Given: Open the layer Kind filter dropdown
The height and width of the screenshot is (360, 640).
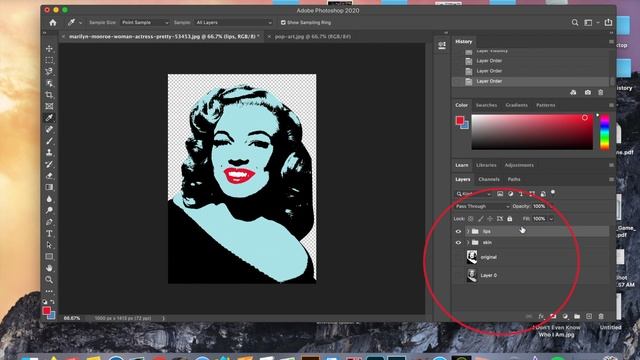Looking at the screenshot, I should (x=473, y=194).
